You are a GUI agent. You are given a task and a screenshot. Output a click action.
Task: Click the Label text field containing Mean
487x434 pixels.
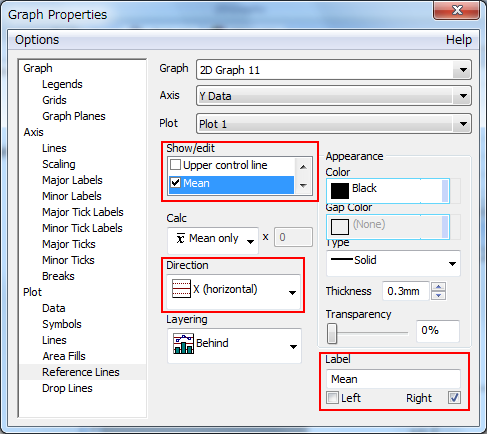tap(393, 379)
